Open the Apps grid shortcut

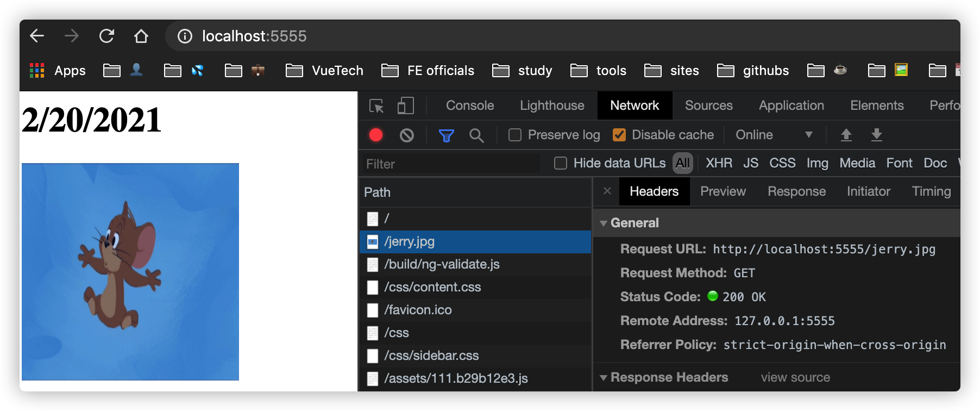tap(57, 71)
